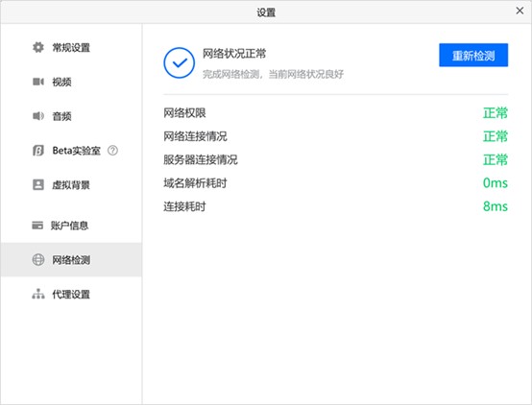Open the 常规设置 settings tab
The image size is (532, 405).
pyautogui.click(x=71, y=47)
